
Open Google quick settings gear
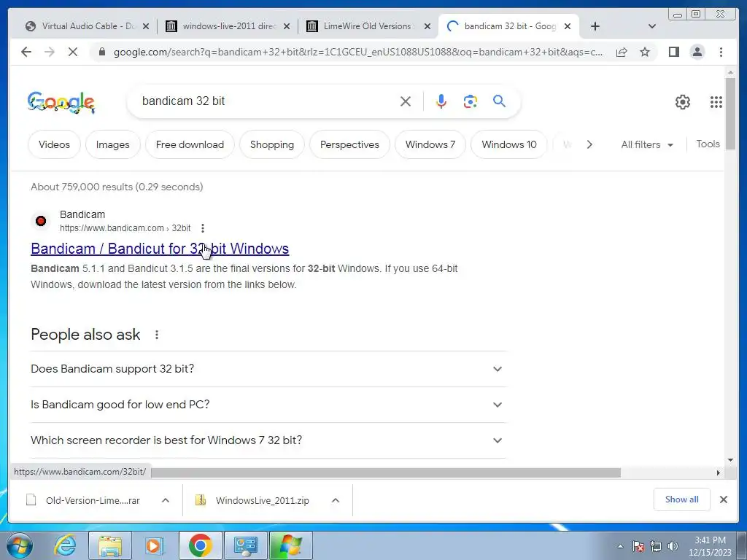pyautogui.click(x=683, y=102)
